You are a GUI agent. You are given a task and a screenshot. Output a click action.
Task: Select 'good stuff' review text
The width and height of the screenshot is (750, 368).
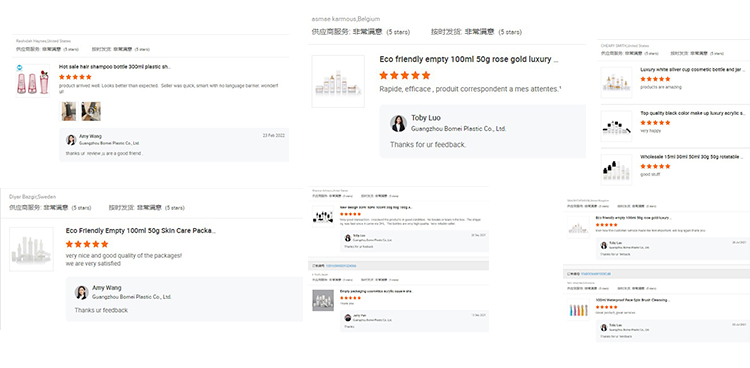(x=651, y=175)
